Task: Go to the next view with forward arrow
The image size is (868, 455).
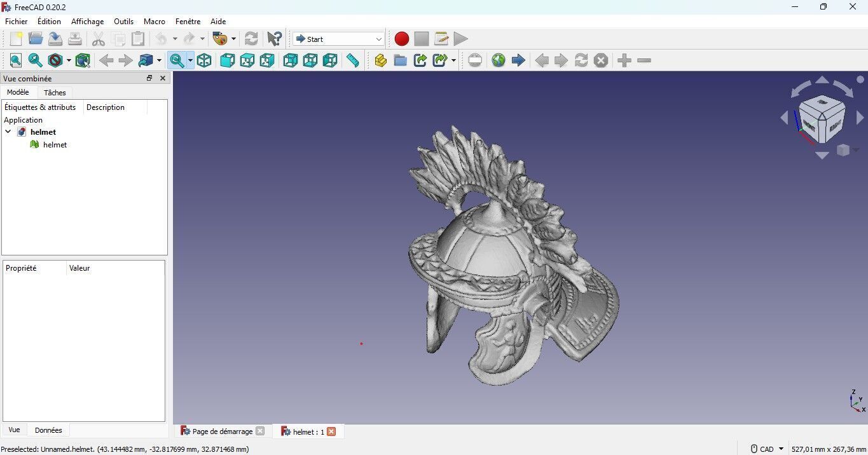Action: [x=126, y=60]
